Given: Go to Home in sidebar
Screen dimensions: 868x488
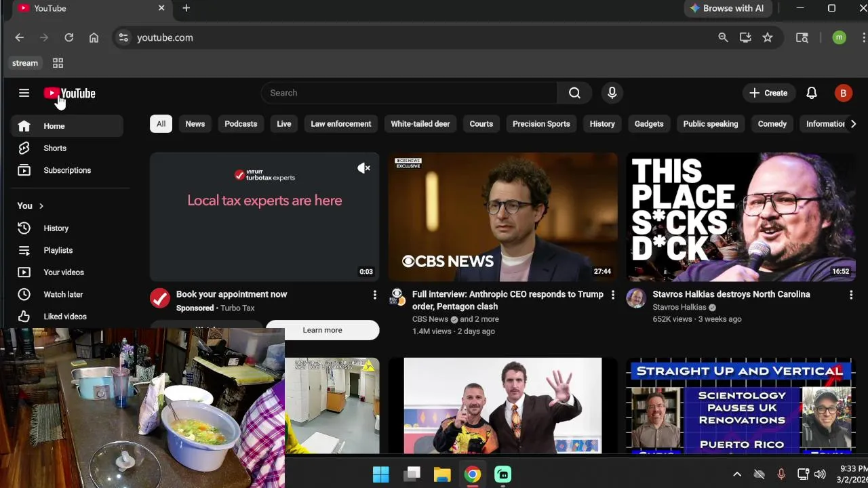Looking at the screenshot, I should 67,126.
